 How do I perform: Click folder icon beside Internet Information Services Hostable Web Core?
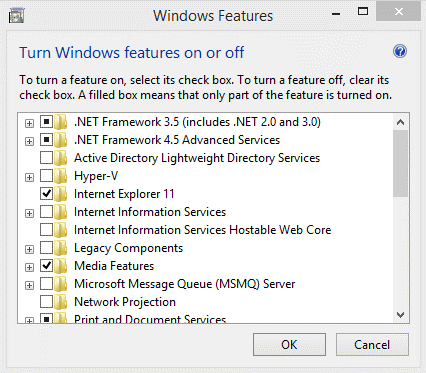click(61, 230)
